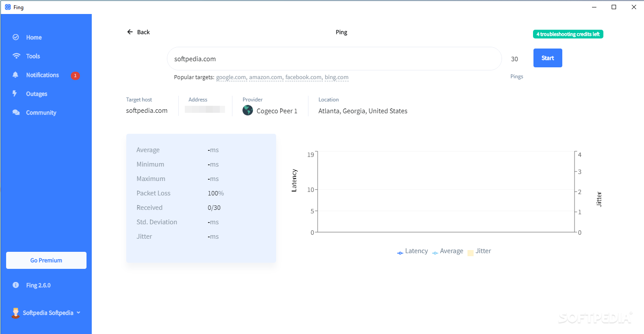Viewport: 644px width, 334px height.
Task: Click the Received 0/30 value
Action: [x=214, y=208]
